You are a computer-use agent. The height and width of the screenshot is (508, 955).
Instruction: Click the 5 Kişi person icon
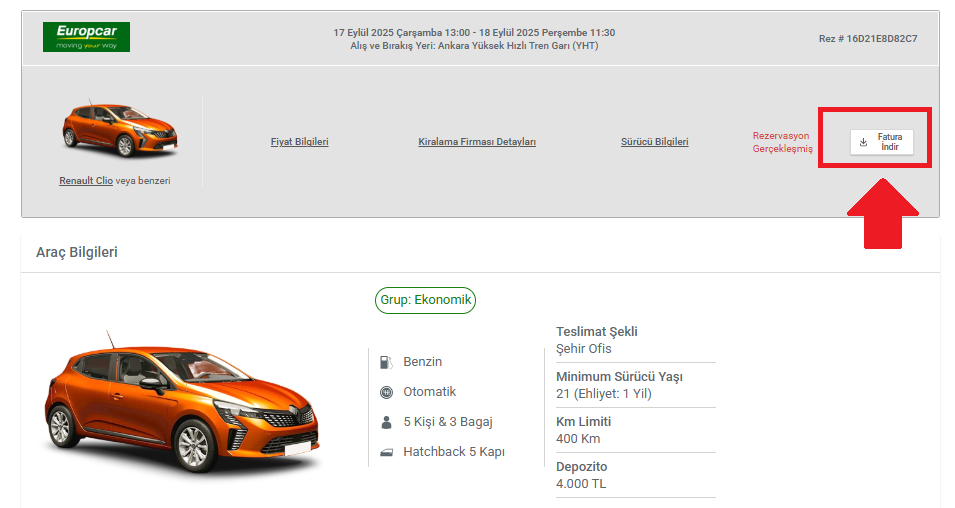point(386,422)
